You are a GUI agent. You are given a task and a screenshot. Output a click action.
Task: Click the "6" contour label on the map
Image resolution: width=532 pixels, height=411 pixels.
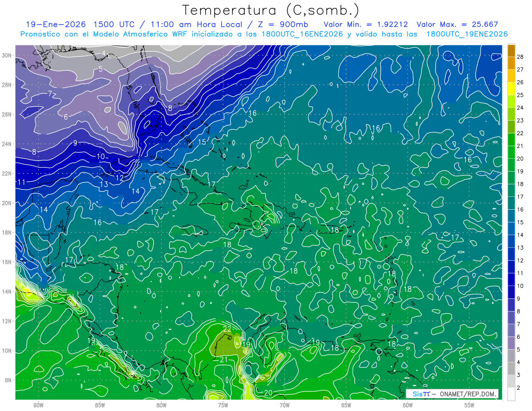click(x=66, y=117)
